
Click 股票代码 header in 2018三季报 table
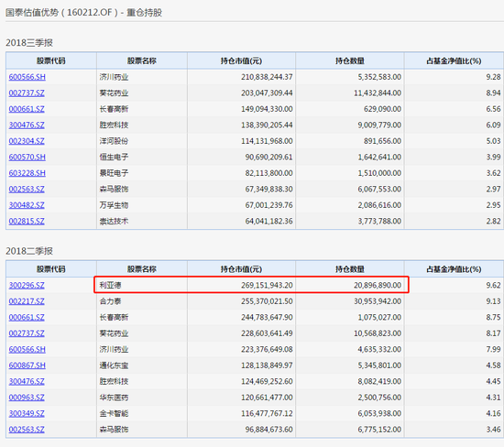pos(50,60)
